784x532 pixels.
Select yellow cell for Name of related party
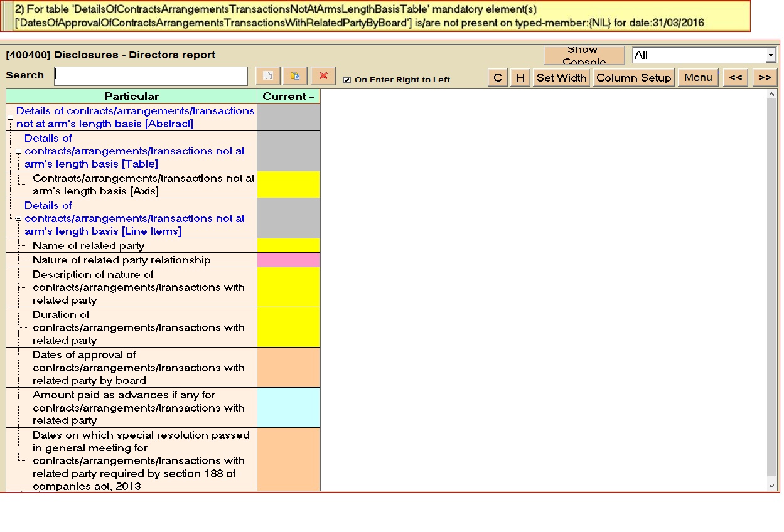(288, 245)
